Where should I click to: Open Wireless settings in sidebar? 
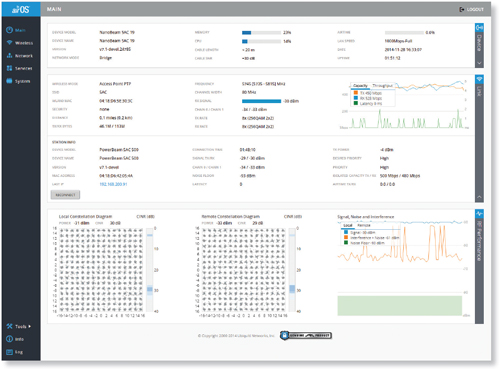(20, 43)
